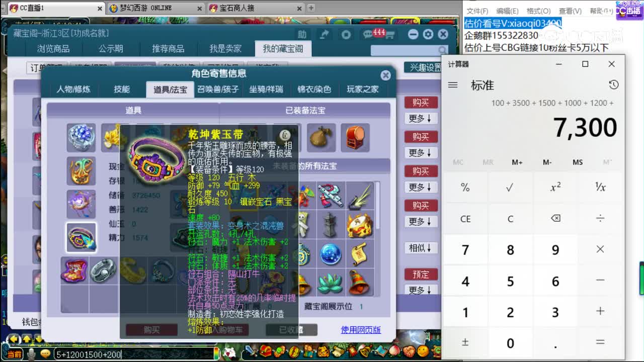
Task: Open the 使用网页版 link
Action: pyautogui.click(x=360, y=330)
